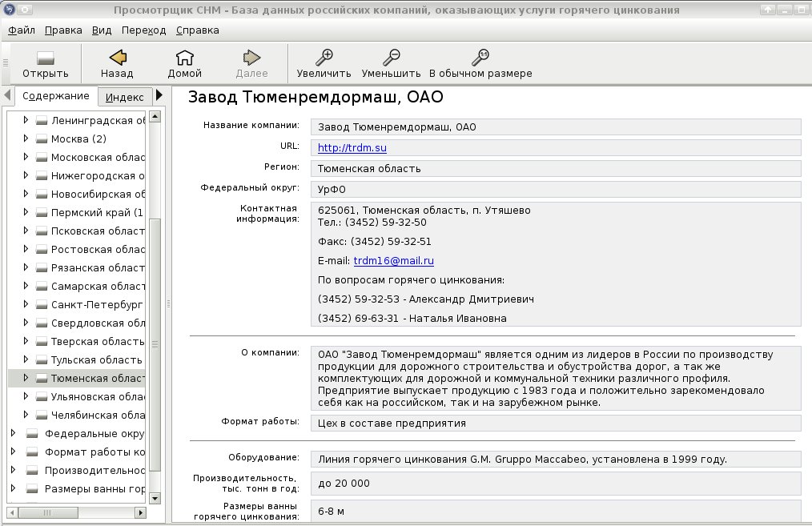Open the http://trdm.su link
This screenshot has width=812, height=526.
(352, 147)
